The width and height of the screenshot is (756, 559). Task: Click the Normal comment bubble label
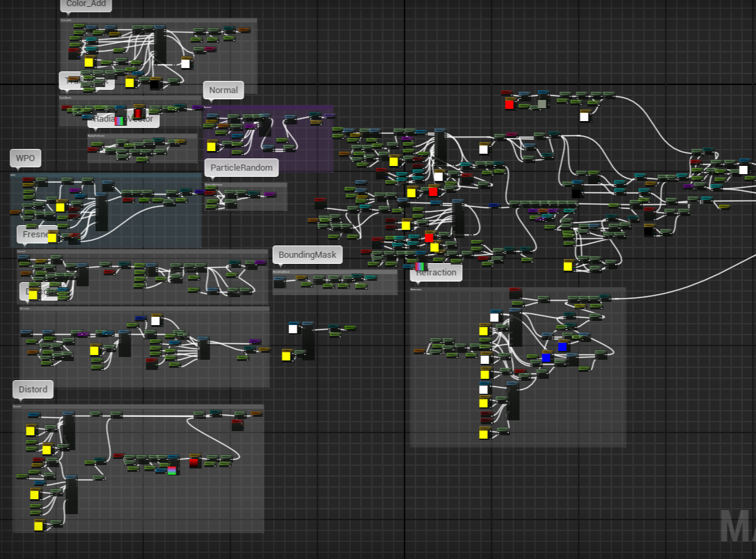(x=223, y=90)
